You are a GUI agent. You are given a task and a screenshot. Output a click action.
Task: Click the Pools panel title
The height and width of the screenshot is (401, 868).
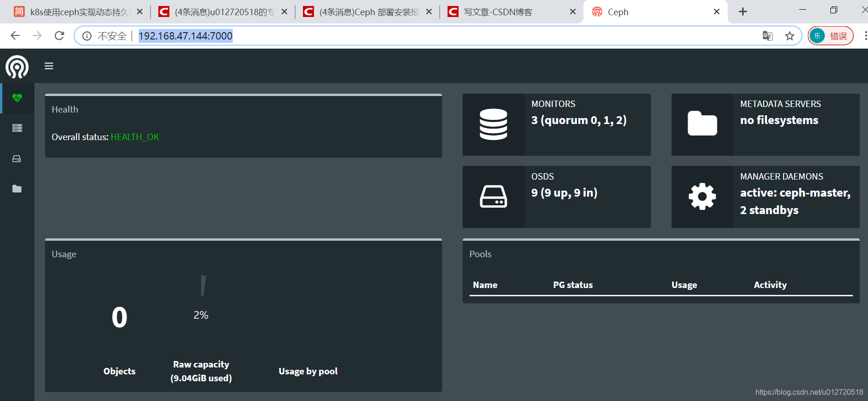[480, 254]
